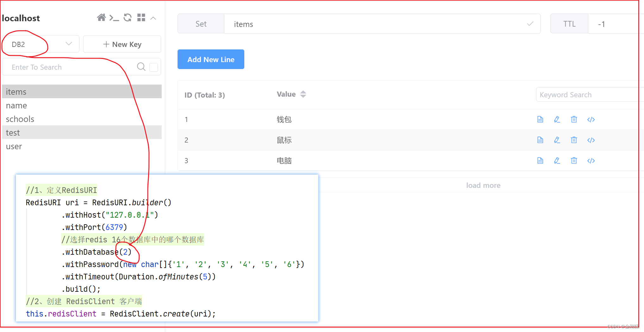644x332 pixels.
Task: Click the New Key button
Action: 122,44
